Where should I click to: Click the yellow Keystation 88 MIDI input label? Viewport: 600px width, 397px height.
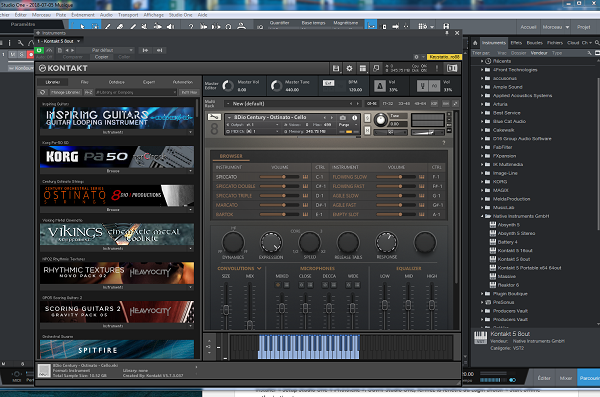(444, 57)
